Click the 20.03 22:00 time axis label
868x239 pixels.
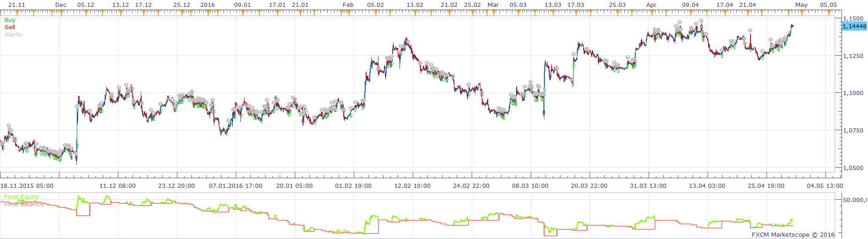589,186
